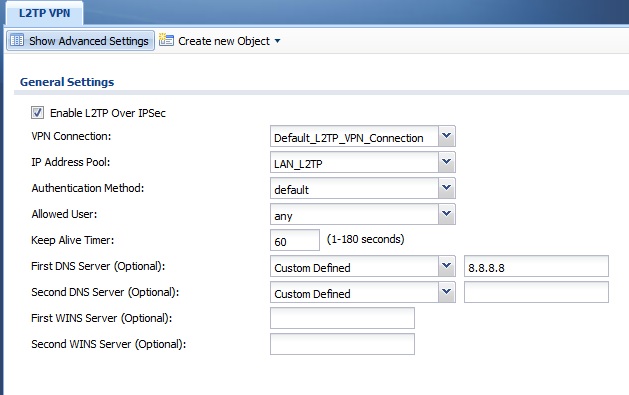Click the LAN_L2TP combo box value

[x=298, y=164]
